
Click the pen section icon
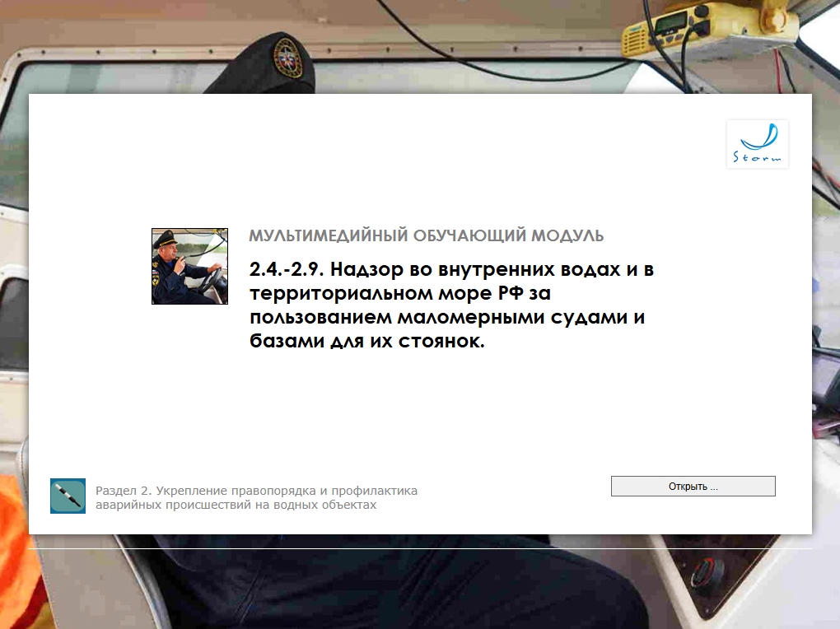tap(68, 496)
